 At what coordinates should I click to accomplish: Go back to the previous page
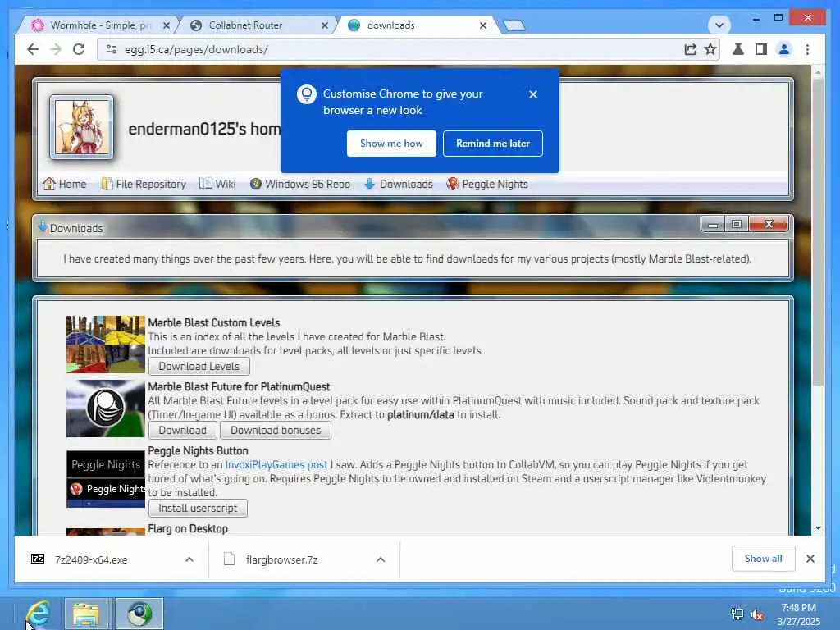tap(33, 49)
